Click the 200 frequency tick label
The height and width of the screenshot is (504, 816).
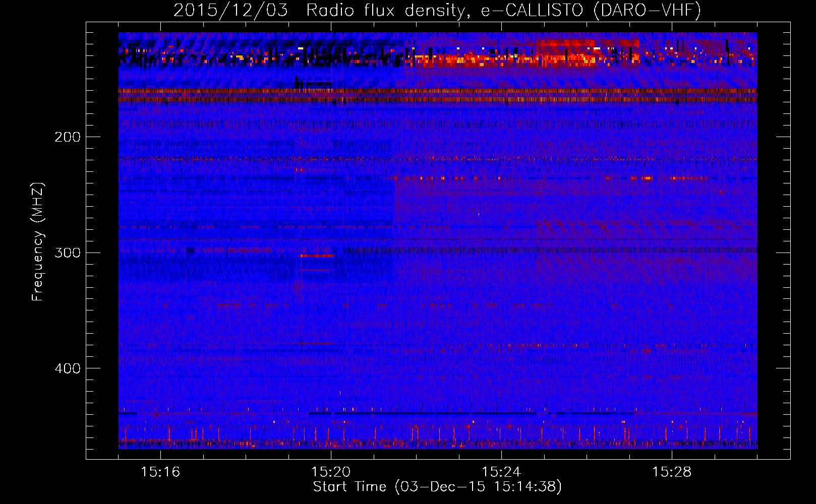pos(68,137)
